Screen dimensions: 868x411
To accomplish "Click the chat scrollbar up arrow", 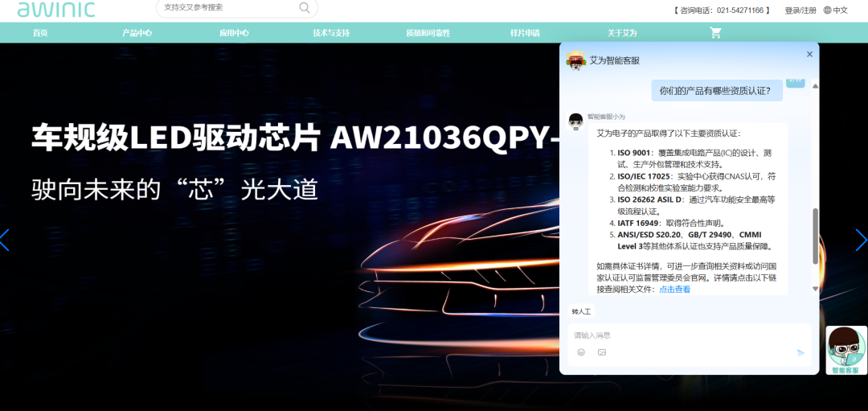I will click(x=815, y=84).
